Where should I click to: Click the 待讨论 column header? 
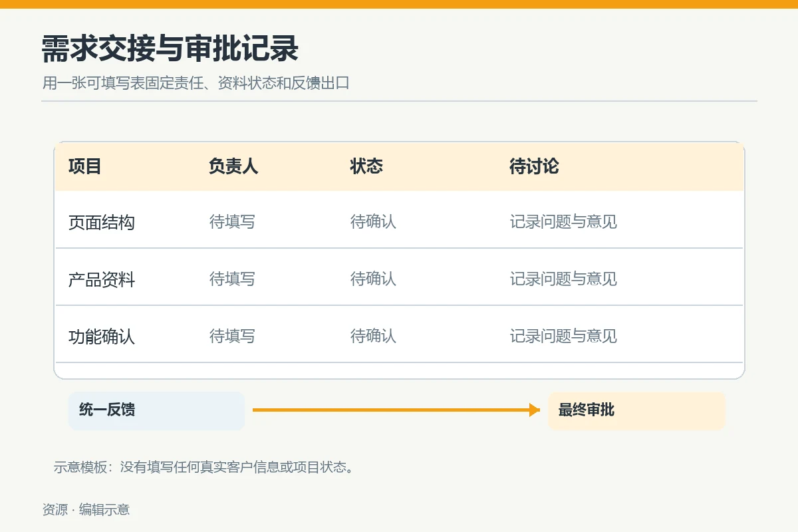(534, 166)
